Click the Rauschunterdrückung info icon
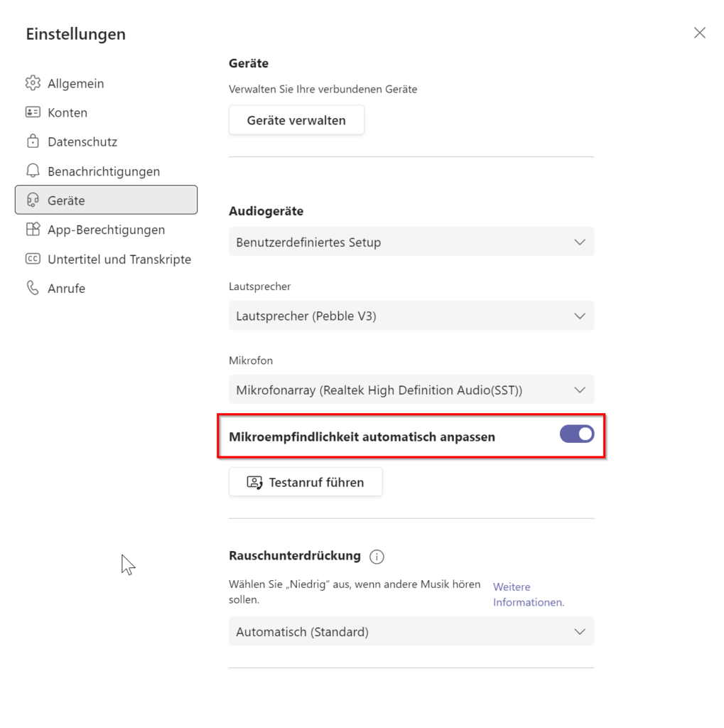724x728 pixels. point(377,556)
